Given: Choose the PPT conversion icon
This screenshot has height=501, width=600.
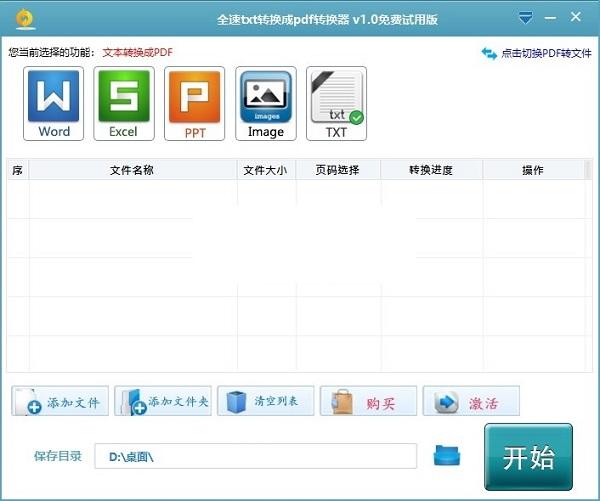Looking at the screenshot, I should point(195,104).
